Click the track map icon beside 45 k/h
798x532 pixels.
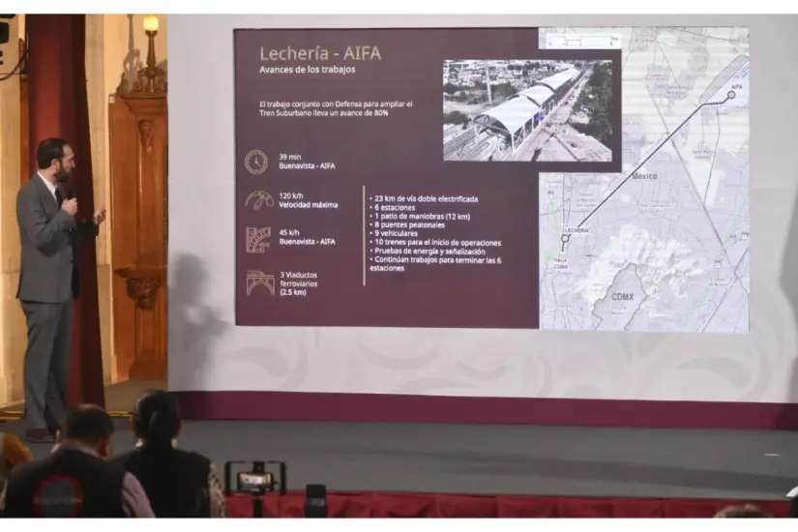258,240
